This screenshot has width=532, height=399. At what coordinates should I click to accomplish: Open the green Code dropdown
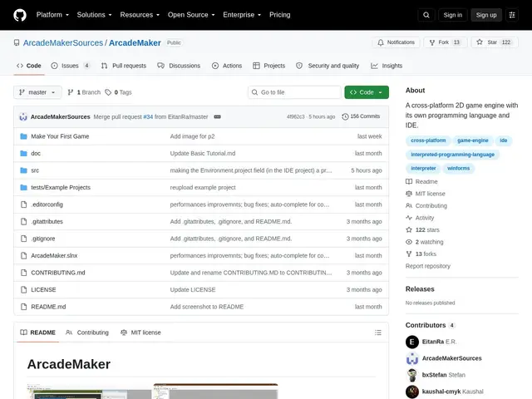pos(367,92)
